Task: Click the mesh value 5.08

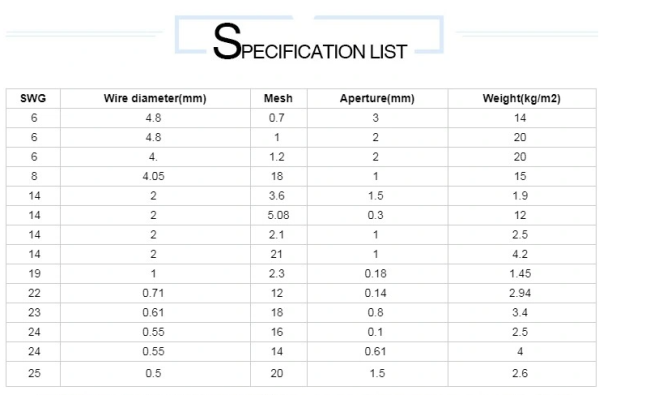Action: click(278, 215)
